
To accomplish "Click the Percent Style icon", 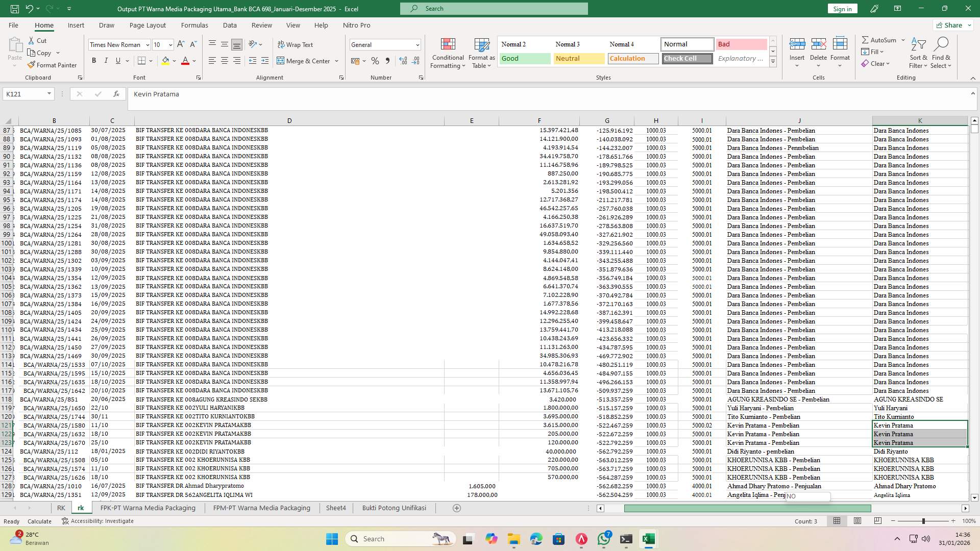I will (375, 61).
